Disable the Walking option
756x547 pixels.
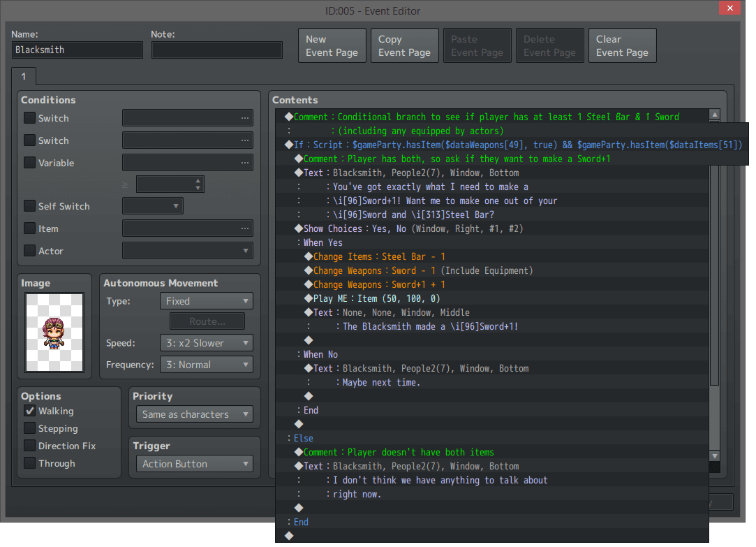click(x=29, y=411)
